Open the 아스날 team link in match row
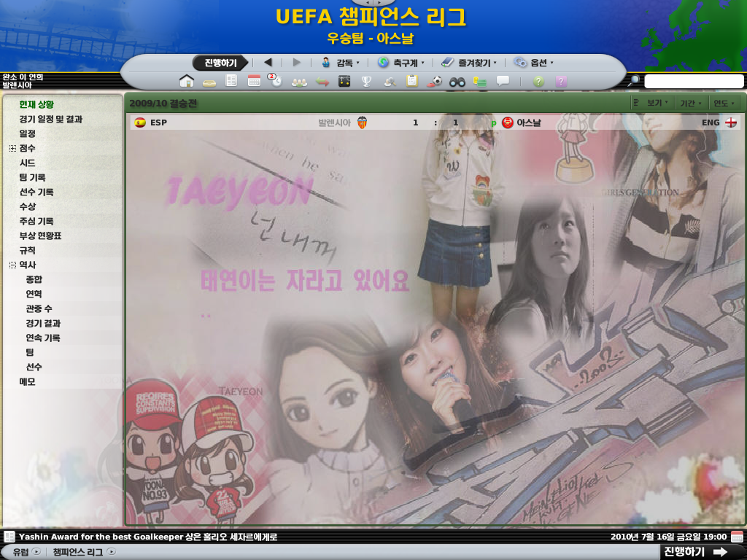 (528, 122)
